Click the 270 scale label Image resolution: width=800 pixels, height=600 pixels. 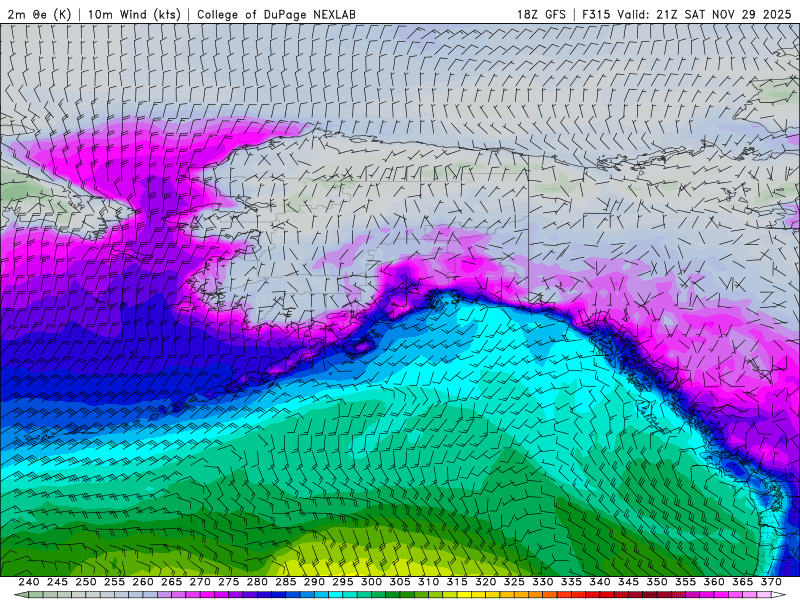click(200, 582)
